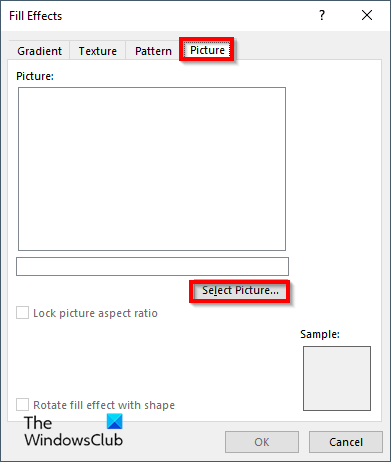Open the help question mark icon
The width and height of the screenshot is (391, 462).
tap(322, 15)
